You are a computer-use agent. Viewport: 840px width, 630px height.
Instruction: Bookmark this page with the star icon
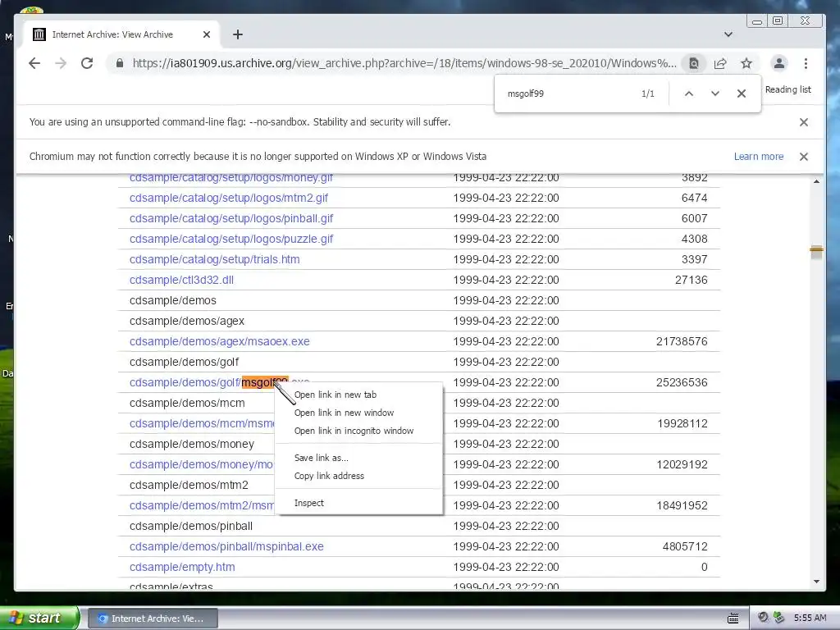pos(746,63)
